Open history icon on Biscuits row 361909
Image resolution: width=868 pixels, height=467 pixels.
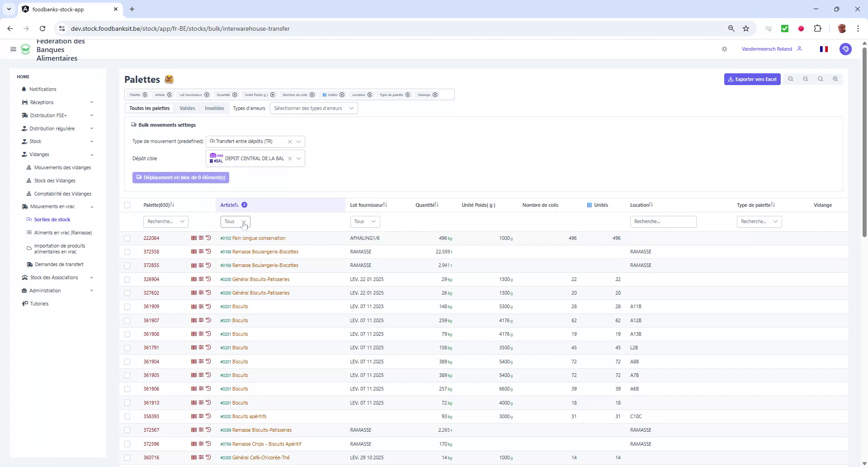[x=208, y=306]
